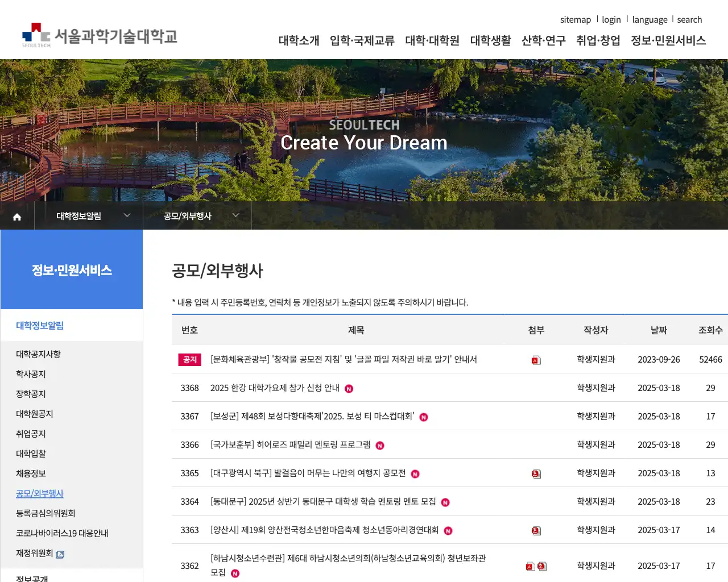Open 코로나바이러스19 대응안내 in the sidebar
This screenshot has height=582, width=728.
[62, 533]
